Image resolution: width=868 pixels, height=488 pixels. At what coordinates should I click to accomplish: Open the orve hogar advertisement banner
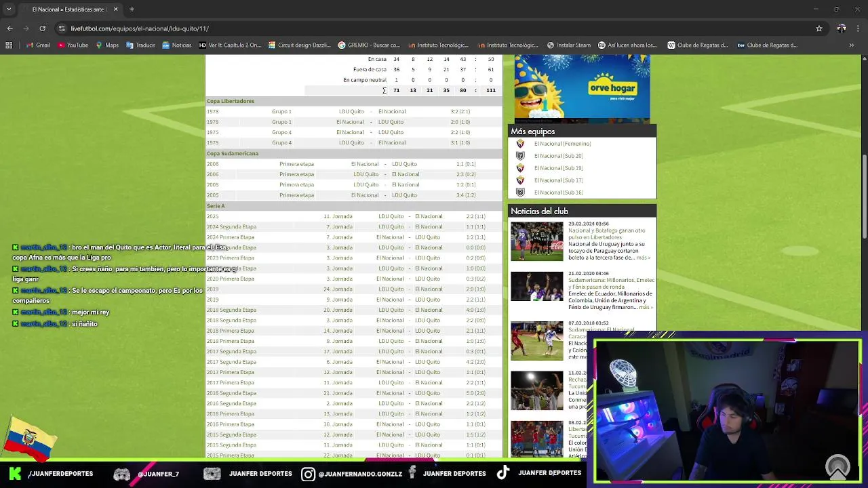point(582,88)
